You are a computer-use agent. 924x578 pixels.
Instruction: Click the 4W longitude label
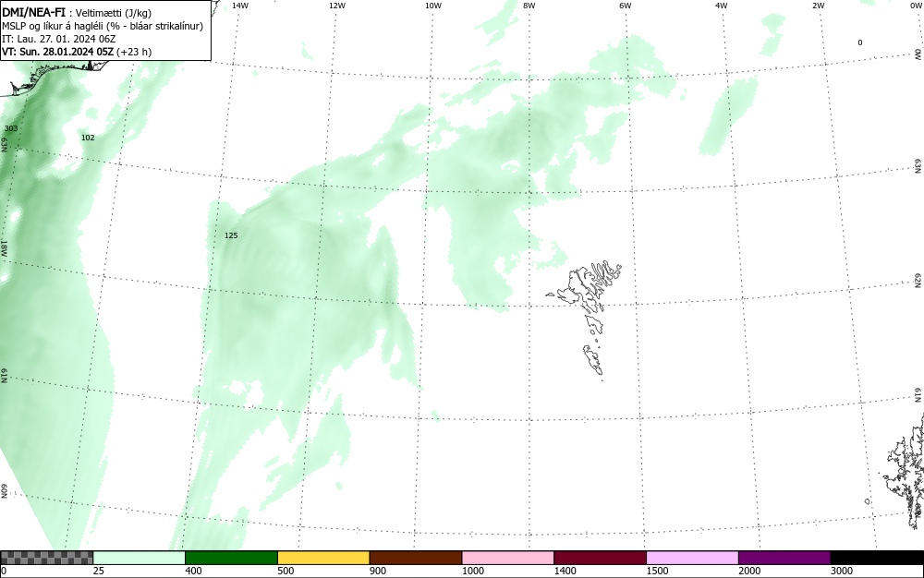pyautogui.click(x=722, y=6)
